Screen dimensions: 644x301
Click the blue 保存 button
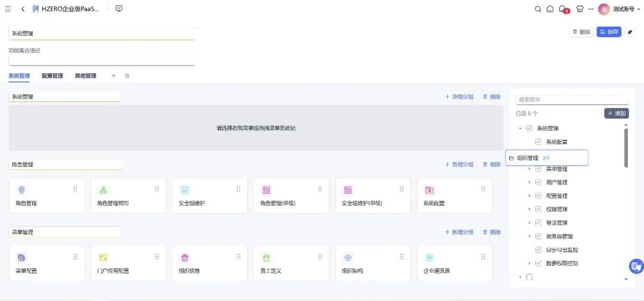click(x=609, y=32)
